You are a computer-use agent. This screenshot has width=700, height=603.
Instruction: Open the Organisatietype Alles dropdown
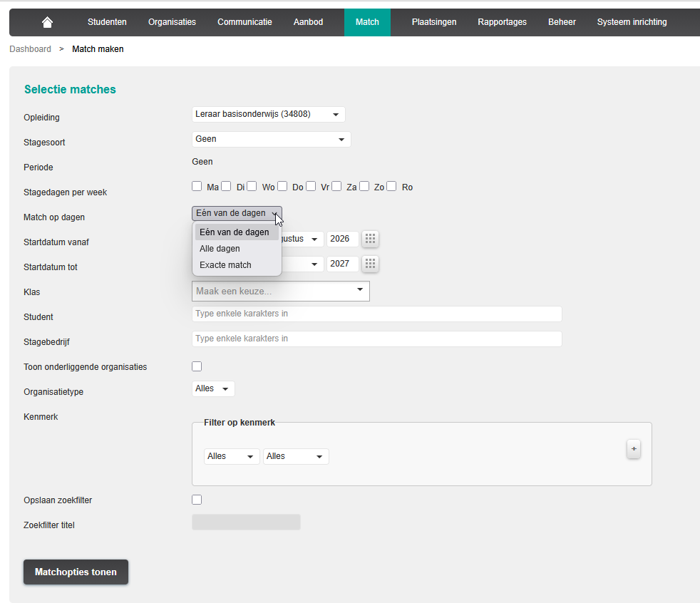[x=213, y=388]
